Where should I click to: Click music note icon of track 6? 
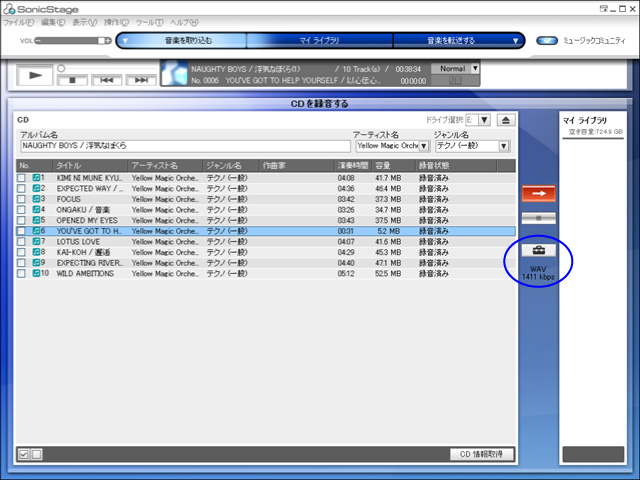(x=36, y=231)
